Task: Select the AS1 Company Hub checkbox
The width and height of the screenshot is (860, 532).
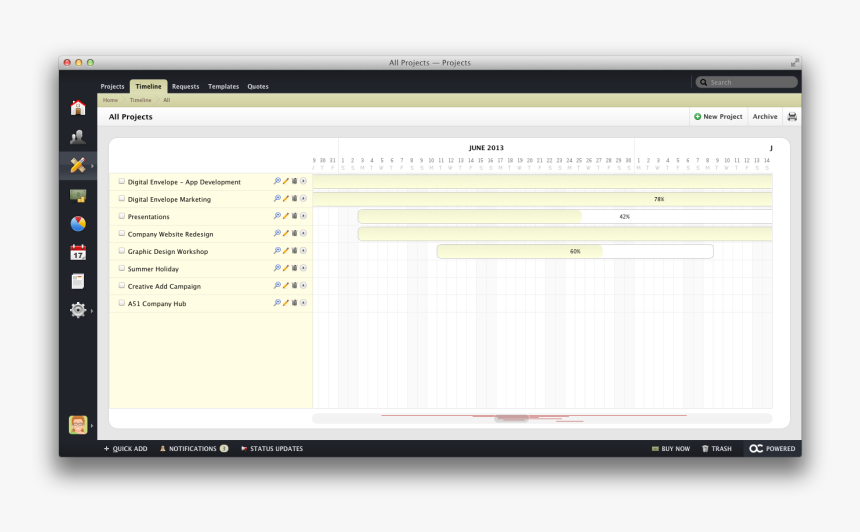Action: point(122,303)
